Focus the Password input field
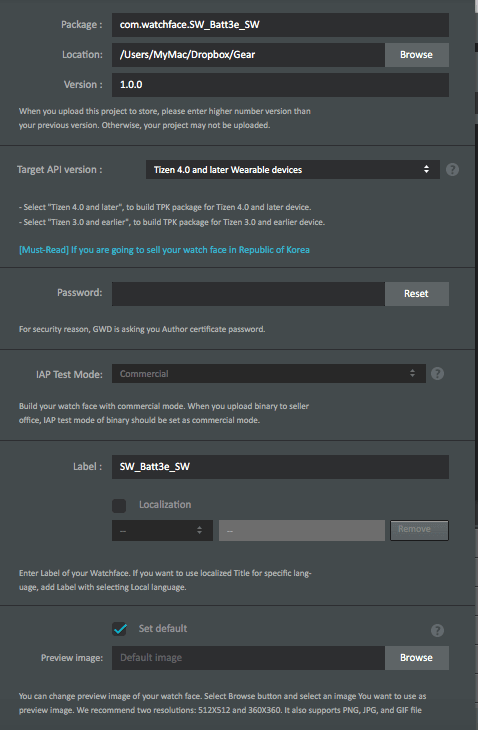The height and width of the screenshot is (730, 478). (x=248, y=294)
